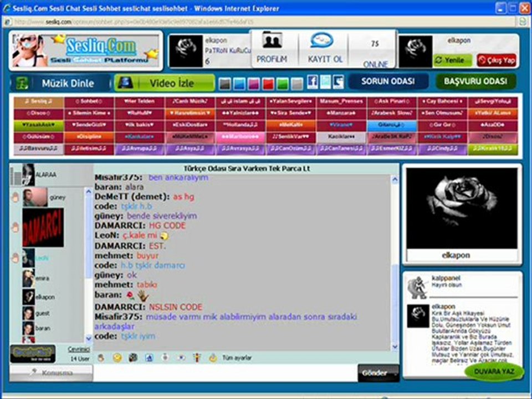Click the Video İzle button
Viewport: 532px width, 399px height.
click(x=165, y=83)
